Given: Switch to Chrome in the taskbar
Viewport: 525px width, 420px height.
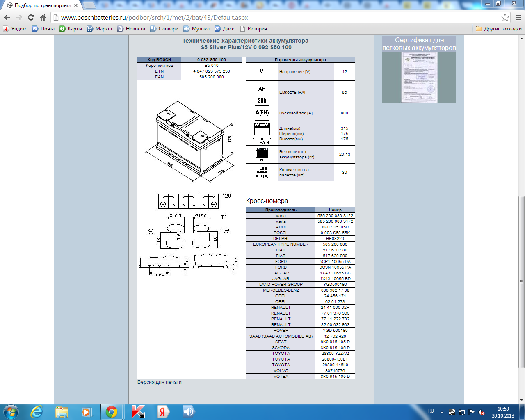Looking at the screenshot, I should click(112, 411).
